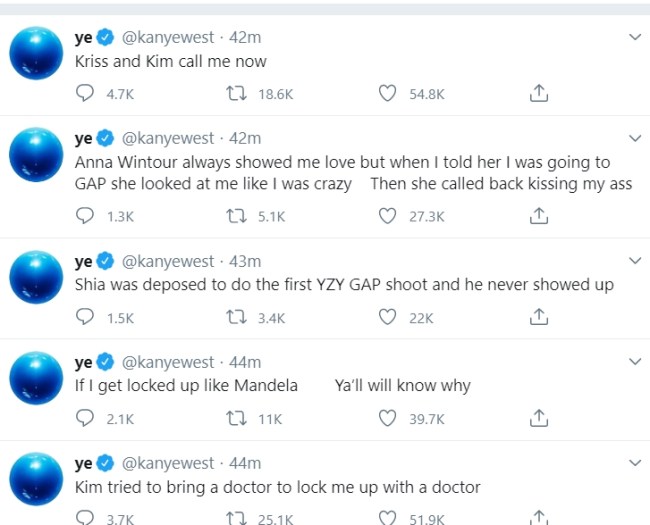
Task: Open more options for the Kriss and Kim tweet
Action: [634, 38]
